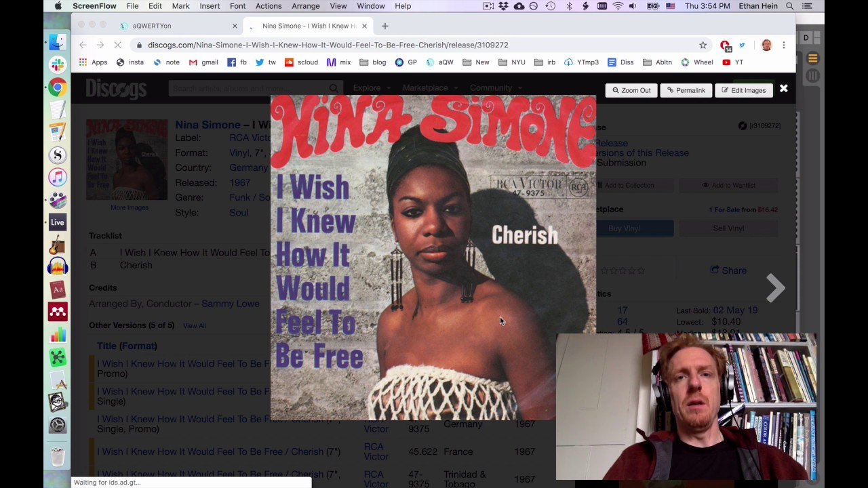Close the image viewer with the X
Screen dimensions: 868x488
[x=783, y=89]
